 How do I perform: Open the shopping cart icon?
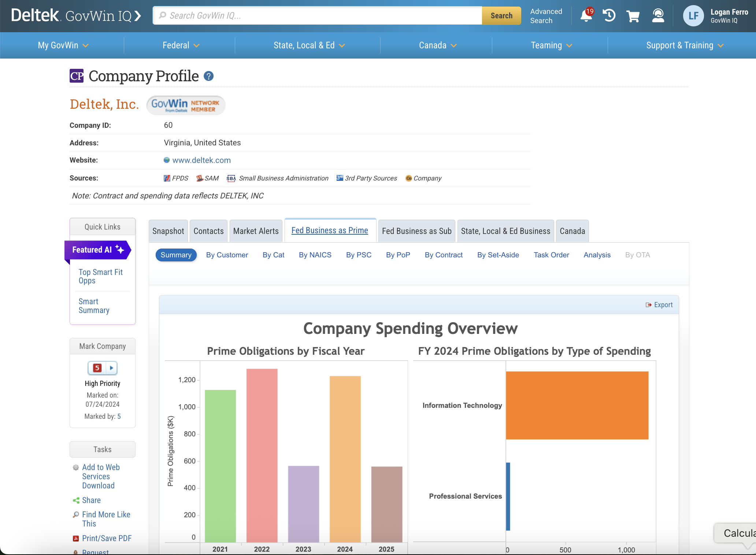tap(633, 16)
